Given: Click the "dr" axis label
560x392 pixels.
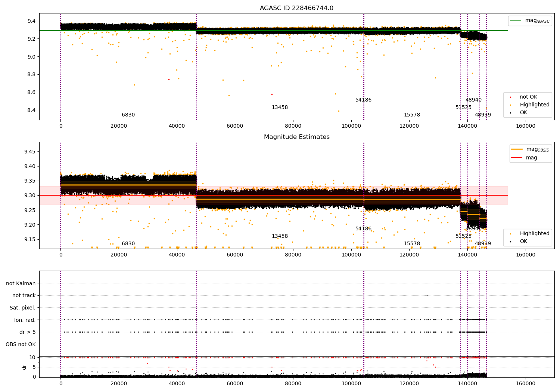Looking at the screenshot, I should (x=24, y=367).
